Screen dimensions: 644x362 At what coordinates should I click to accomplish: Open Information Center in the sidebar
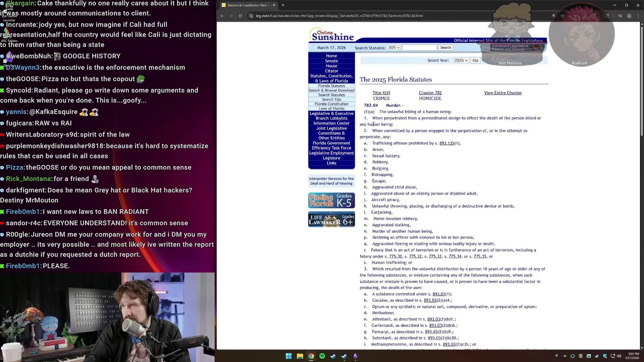pos(332,123)
